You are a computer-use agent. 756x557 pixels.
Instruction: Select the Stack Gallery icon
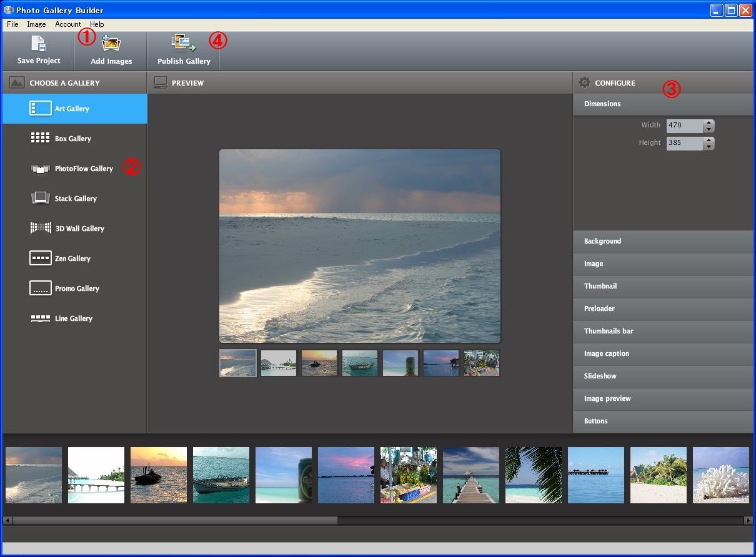[41, 198]
